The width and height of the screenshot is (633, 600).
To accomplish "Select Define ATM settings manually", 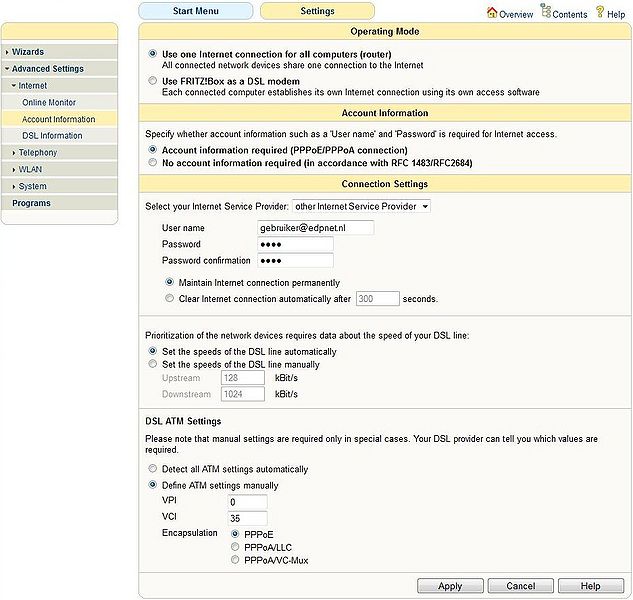I will pyautogui.click(x=153, y=485).
